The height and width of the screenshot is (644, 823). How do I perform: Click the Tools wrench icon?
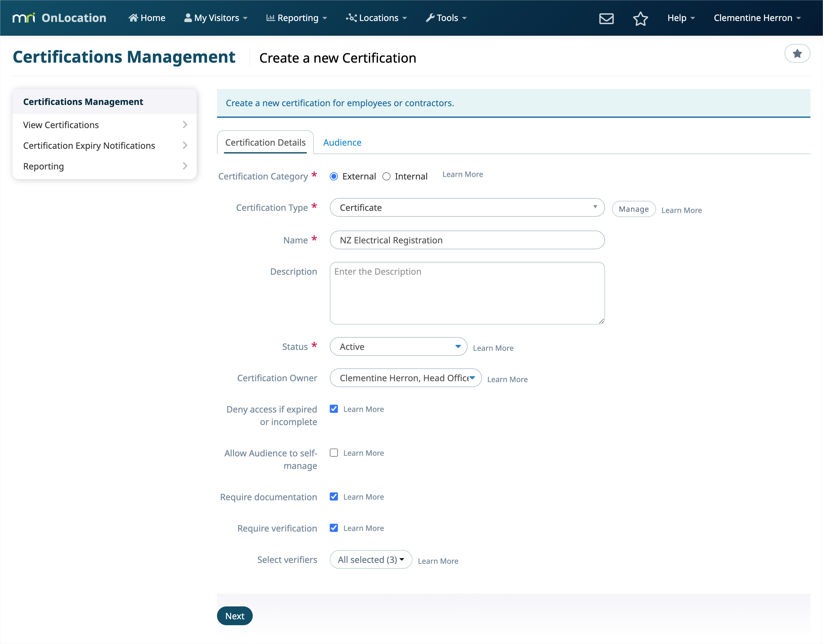tap(430, 18)
